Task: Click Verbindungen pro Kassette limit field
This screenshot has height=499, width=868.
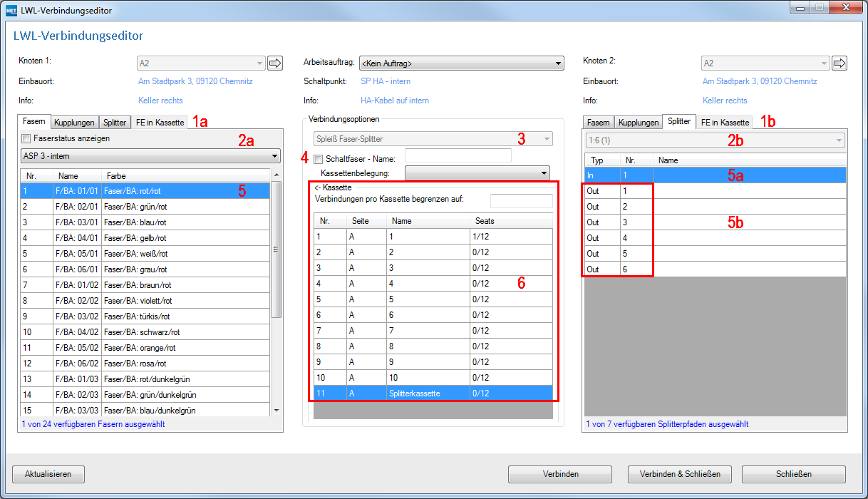Action: (521, 200)
